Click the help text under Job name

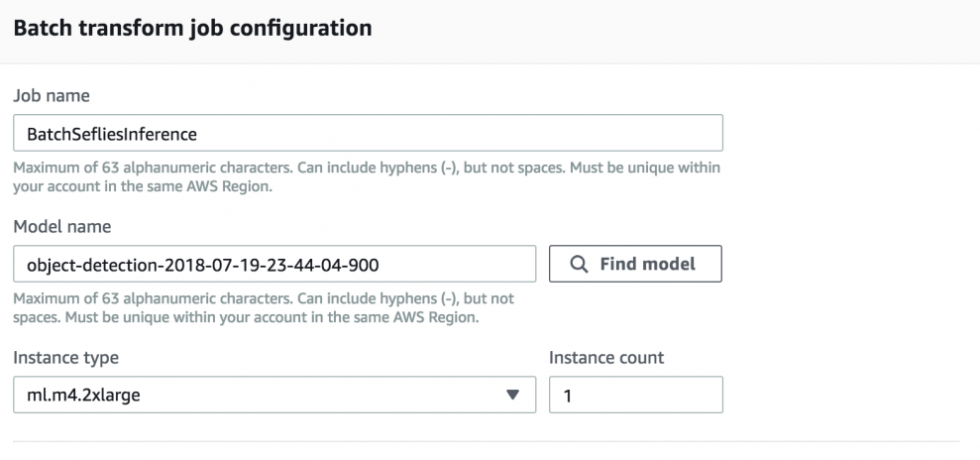[367, 175]
